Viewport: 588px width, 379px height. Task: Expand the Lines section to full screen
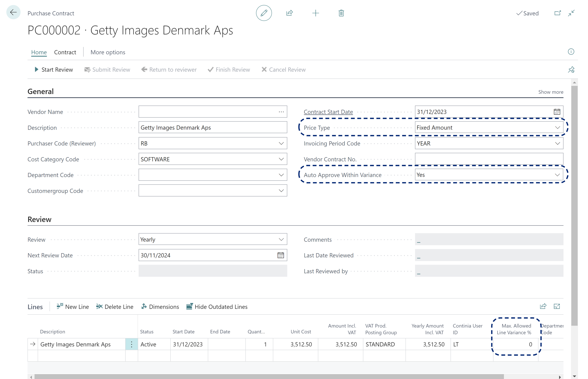(x=557, y=306)
